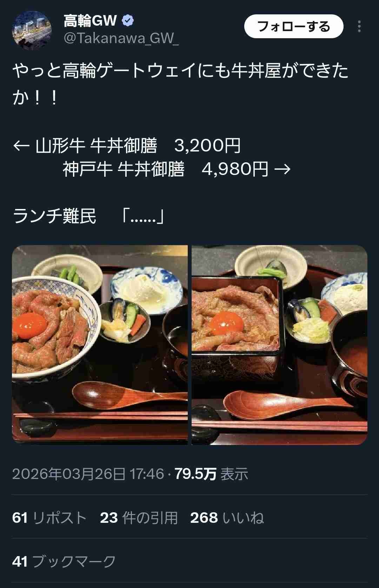This screenshot has width=379, height=588.
Task: Tap the フォローする button
Action: (x=294, y=27)
